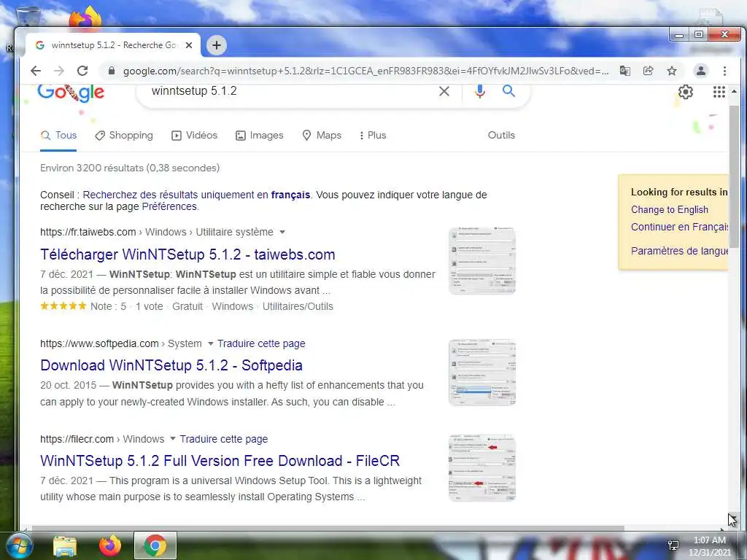Launch Firefox from the taskbar
The height and width of the screenshot is (560, 747).
pyautogui.click(x=110, y=545)
